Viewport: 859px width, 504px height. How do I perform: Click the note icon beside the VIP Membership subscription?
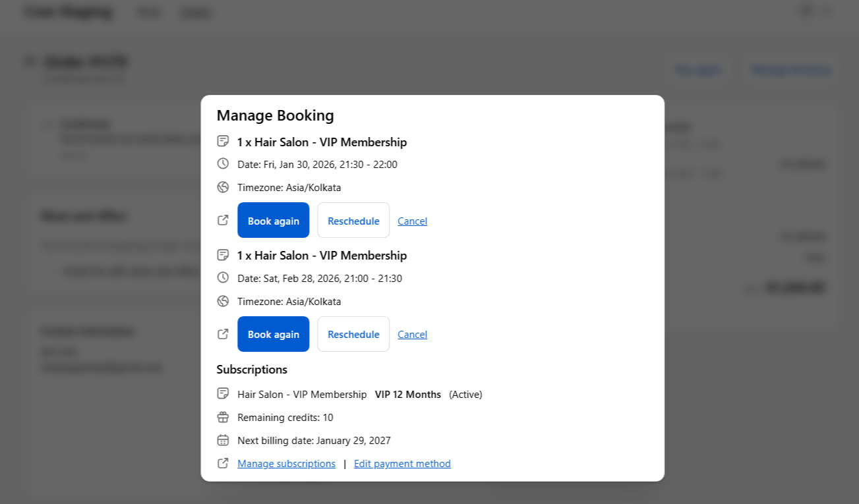click(x=223, y=393)
